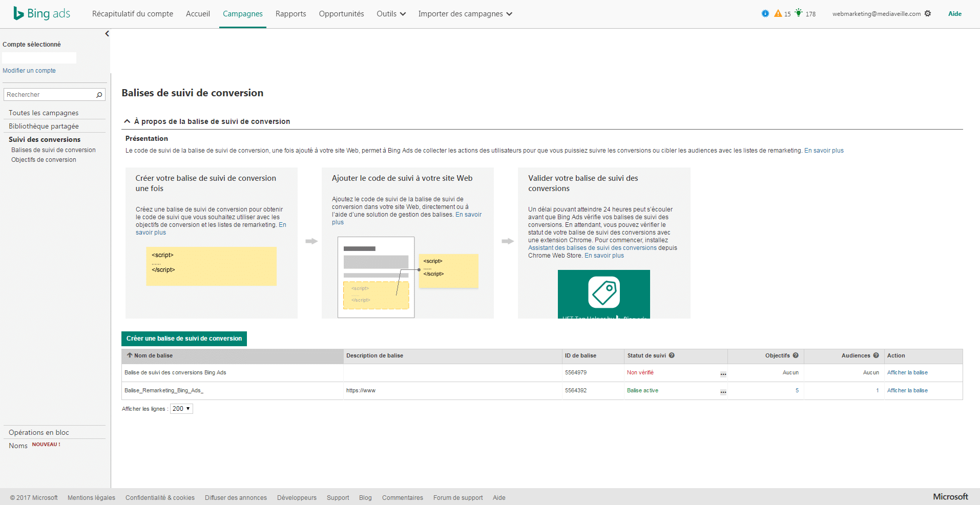The width and height of the screenshot is (980, 505).
Task: Click En savoir plus in Présentation paragraph
Action: click(x=824, y=151)
